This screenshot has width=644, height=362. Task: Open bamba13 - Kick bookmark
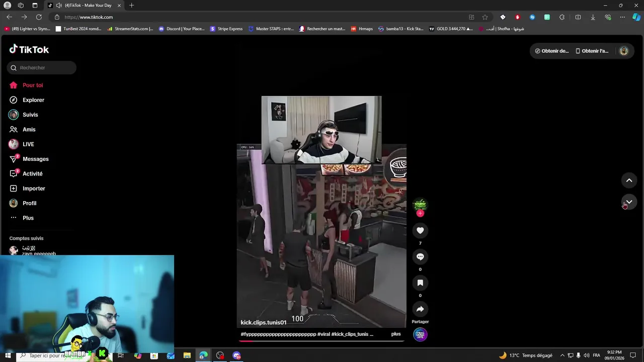pos(401,29)
